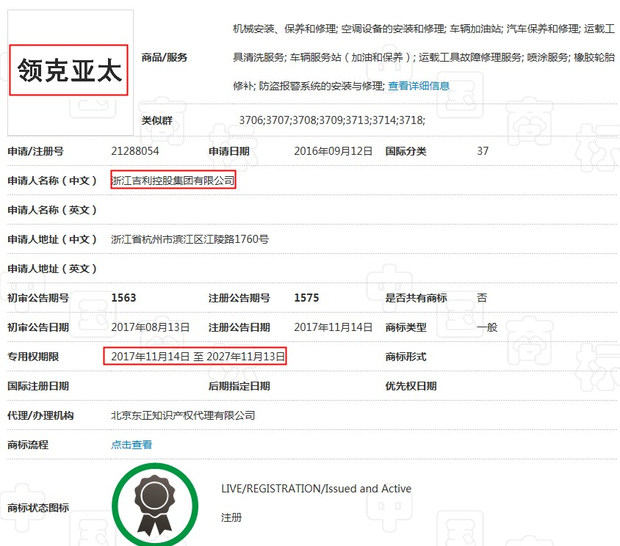Click the LIVE/REGISTRATION/Issued and Active status text
The height and width of the screenshot is (546, 620).
[x=316, y=489]
